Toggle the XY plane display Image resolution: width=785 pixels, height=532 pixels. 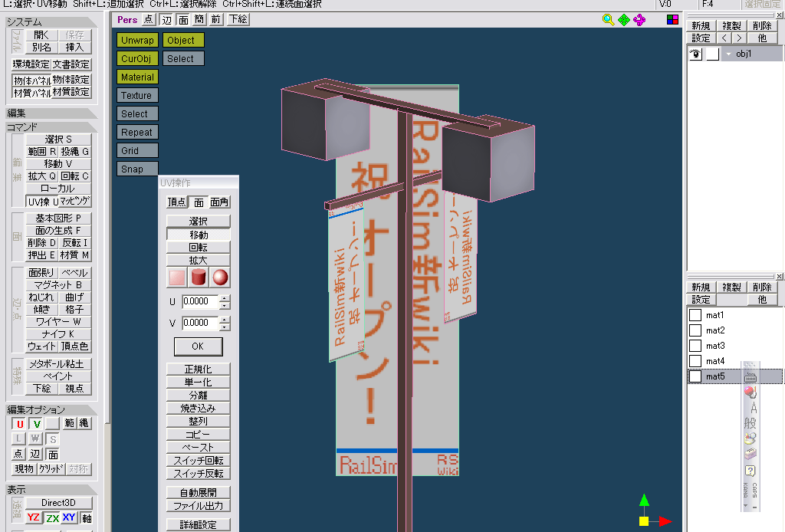[68, 517]
